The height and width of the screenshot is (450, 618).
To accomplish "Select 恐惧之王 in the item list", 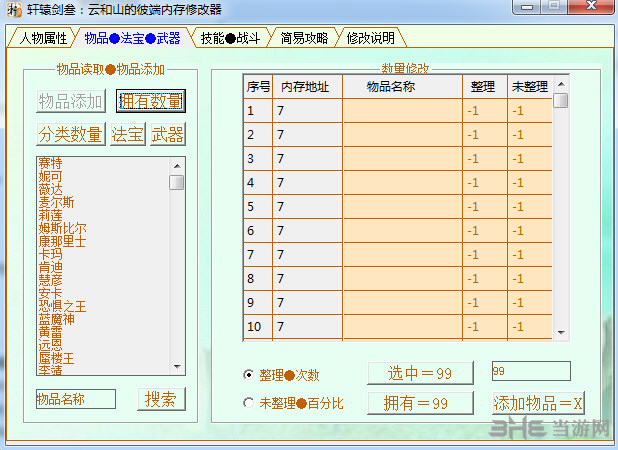I will [x=62, y=306].
